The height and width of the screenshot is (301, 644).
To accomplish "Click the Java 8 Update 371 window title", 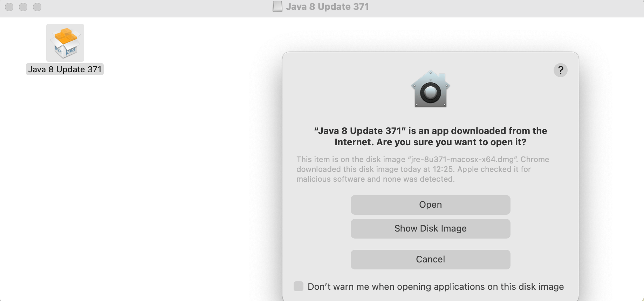I will coord(327,7).
